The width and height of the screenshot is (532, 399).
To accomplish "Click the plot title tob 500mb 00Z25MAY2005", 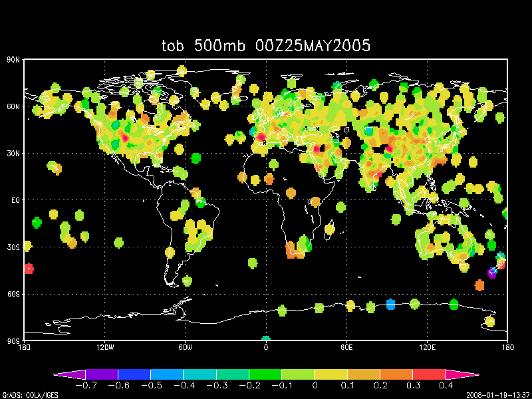I will pyautogui.click(x=266, y=45).
